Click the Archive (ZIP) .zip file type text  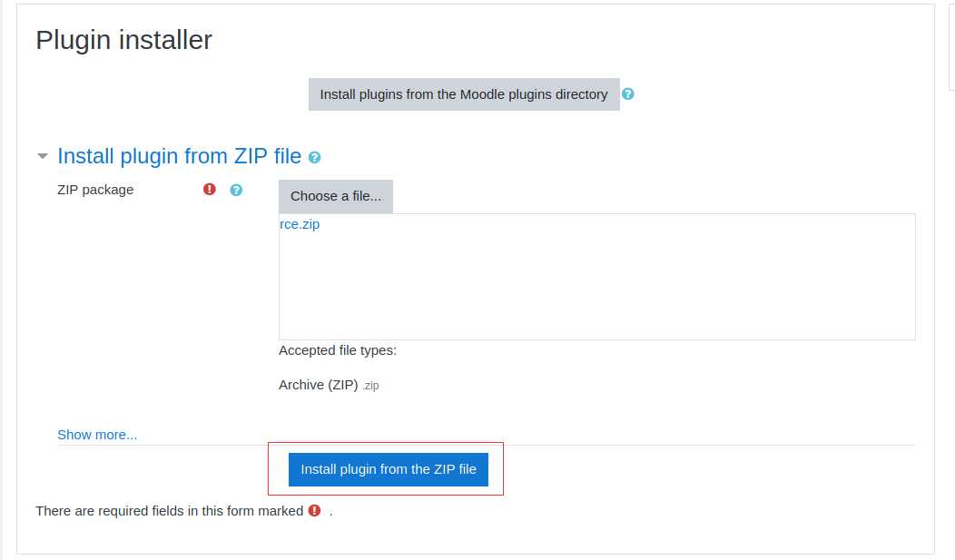pos(329,386)
